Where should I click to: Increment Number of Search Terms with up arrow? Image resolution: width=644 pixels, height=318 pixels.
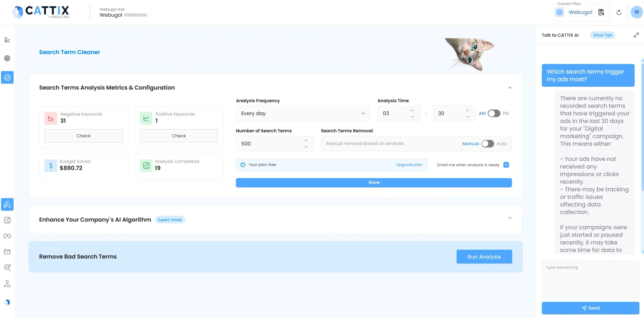pyautogui.click(x=306, y=140)
